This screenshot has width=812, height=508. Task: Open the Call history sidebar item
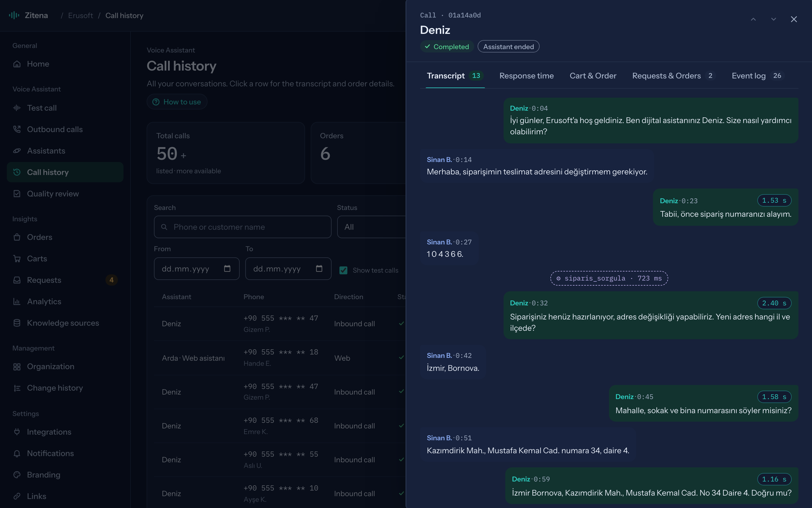click(65, 172)
